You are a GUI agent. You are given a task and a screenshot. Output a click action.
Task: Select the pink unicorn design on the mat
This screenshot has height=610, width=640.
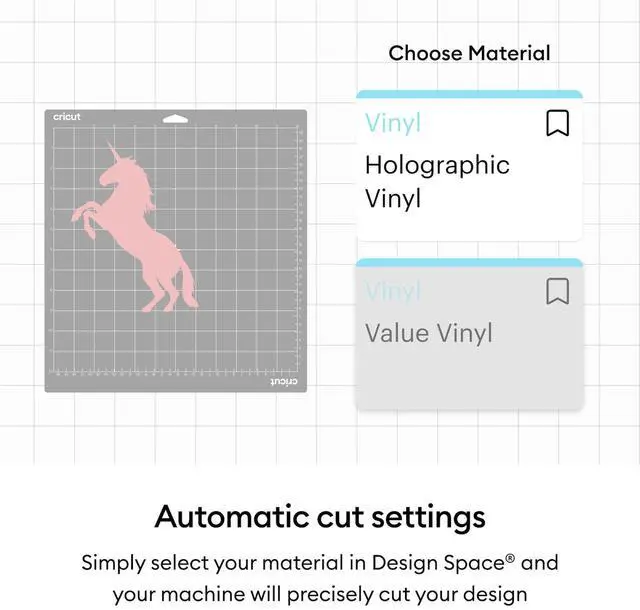(135, 227)
